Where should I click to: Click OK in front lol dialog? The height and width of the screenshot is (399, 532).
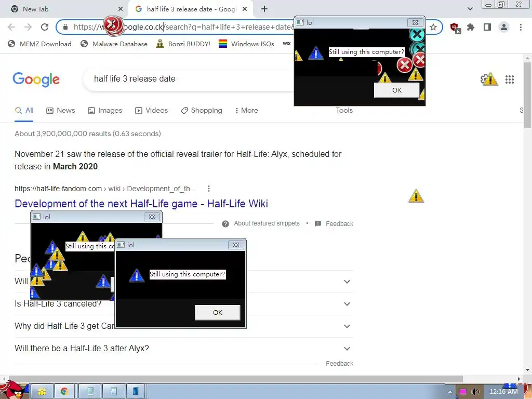click(218, 312)
